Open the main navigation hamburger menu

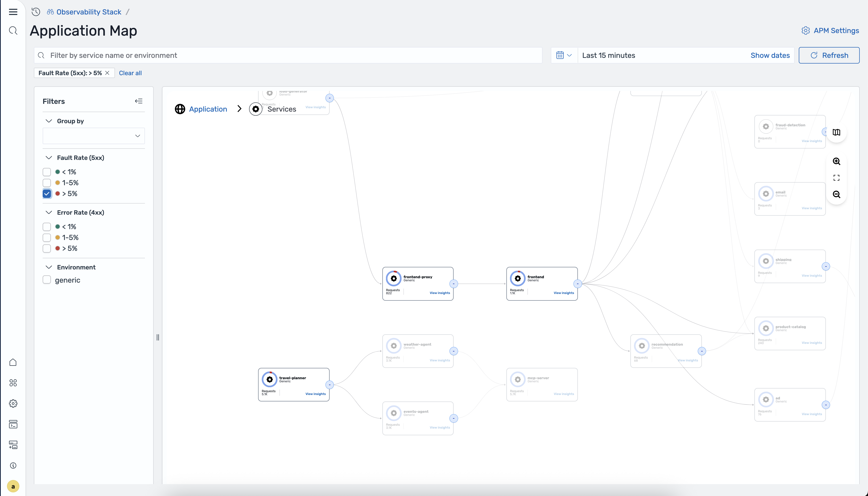coord(13,12)
